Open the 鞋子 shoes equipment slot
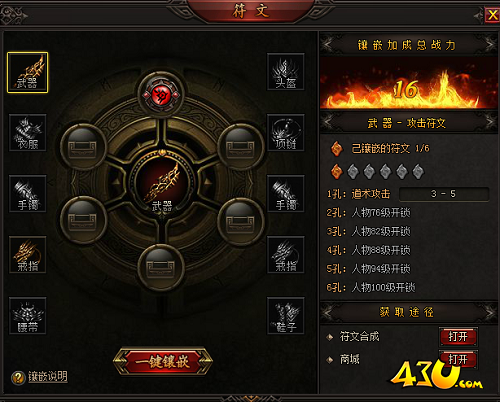500x402 pixels. [286, 316]
